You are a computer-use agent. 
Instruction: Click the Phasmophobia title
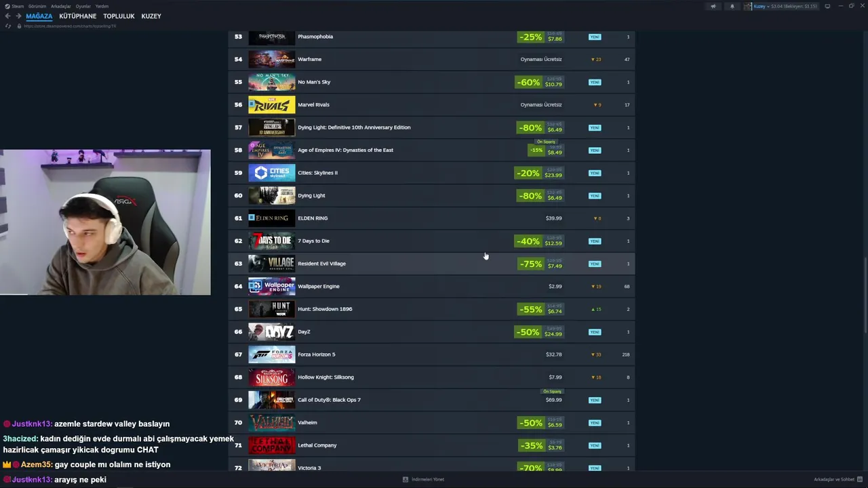315,37
